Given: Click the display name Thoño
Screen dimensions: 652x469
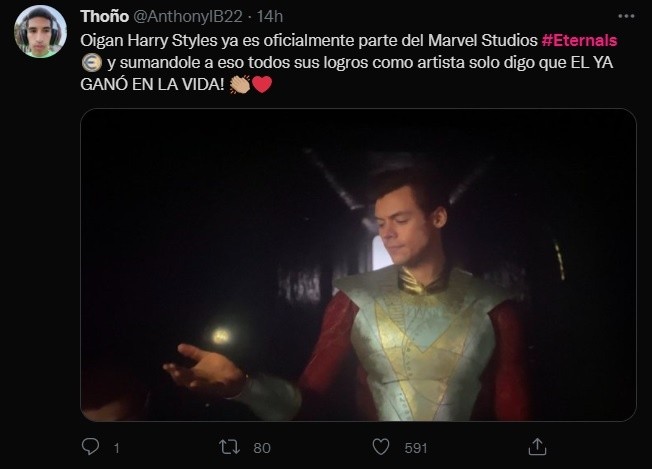Looking at the screenshot, I should (x=104, y=16).
